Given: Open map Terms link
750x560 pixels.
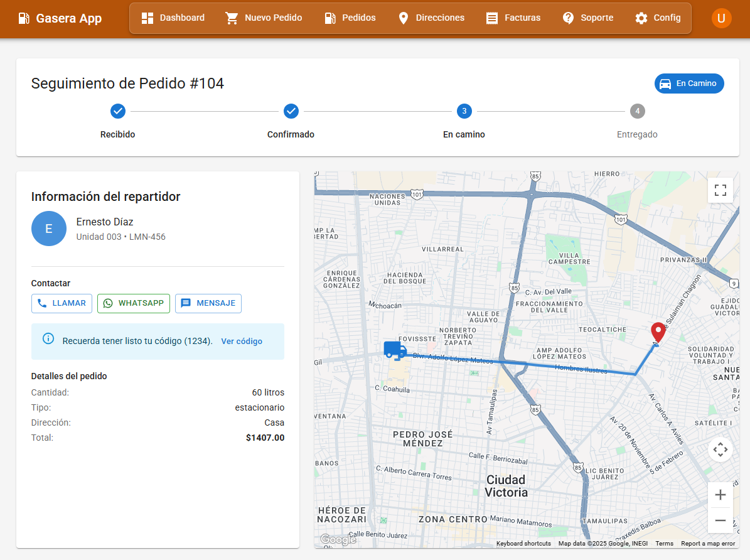Looking at the screenshot, I should (665, 543).
